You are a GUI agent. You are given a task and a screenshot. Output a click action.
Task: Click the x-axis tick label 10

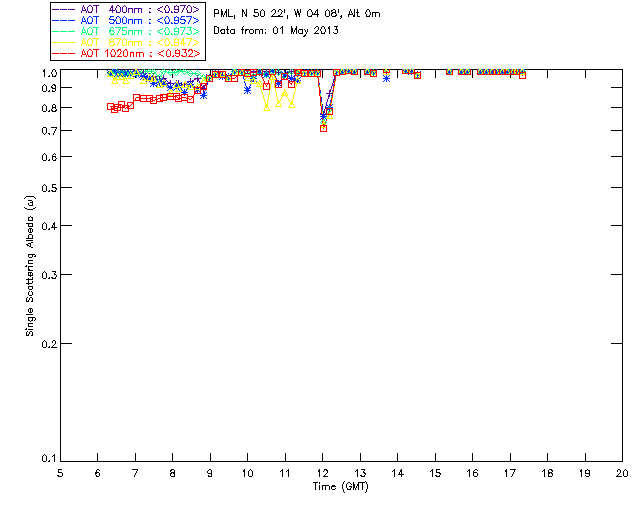point(247,473)
